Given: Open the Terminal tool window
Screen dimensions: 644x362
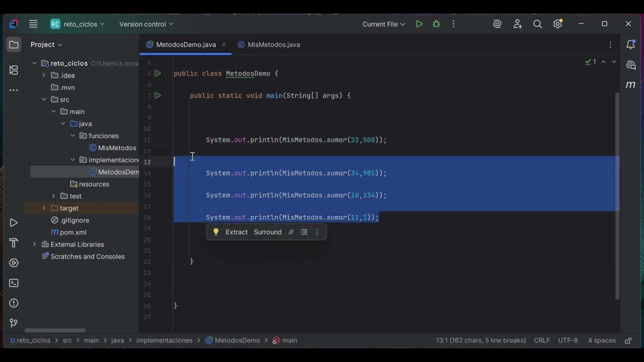Looking at the screenshot, I should [14, 283].
